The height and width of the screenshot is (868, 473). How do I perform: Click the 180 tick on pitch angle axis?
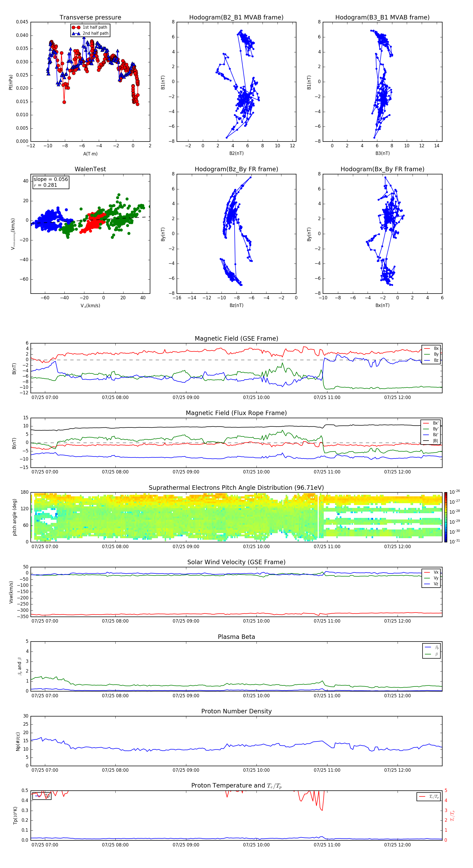coord(25,492)
